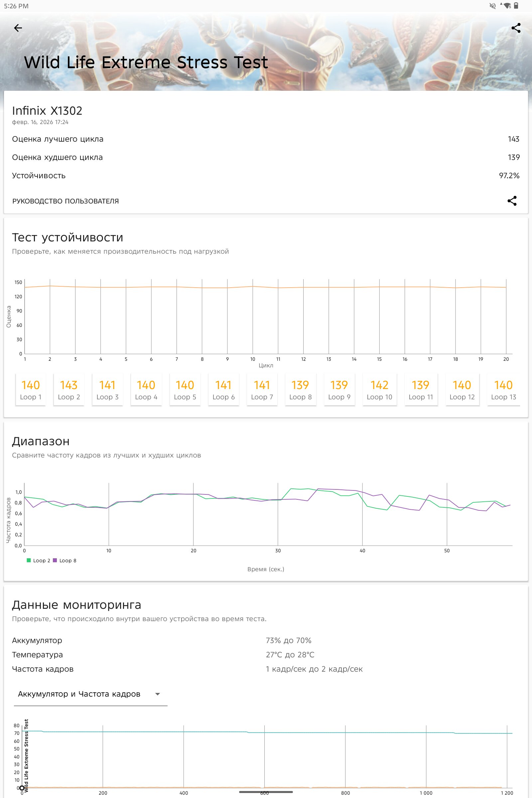Tap the share icon in header
Image resolution: width=532 pixels, height=798 pixels.
tap(516, 28)
